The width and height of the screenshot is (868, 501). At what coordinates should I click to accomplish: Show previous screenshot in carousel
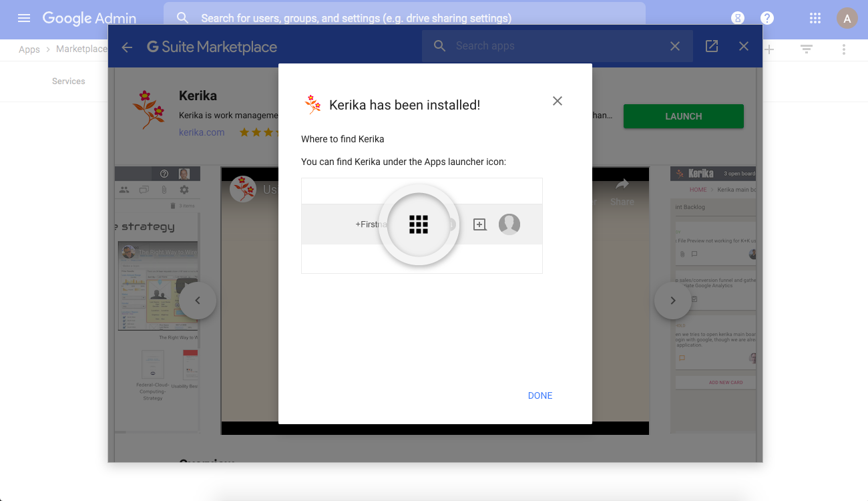(x=197, y=301)
